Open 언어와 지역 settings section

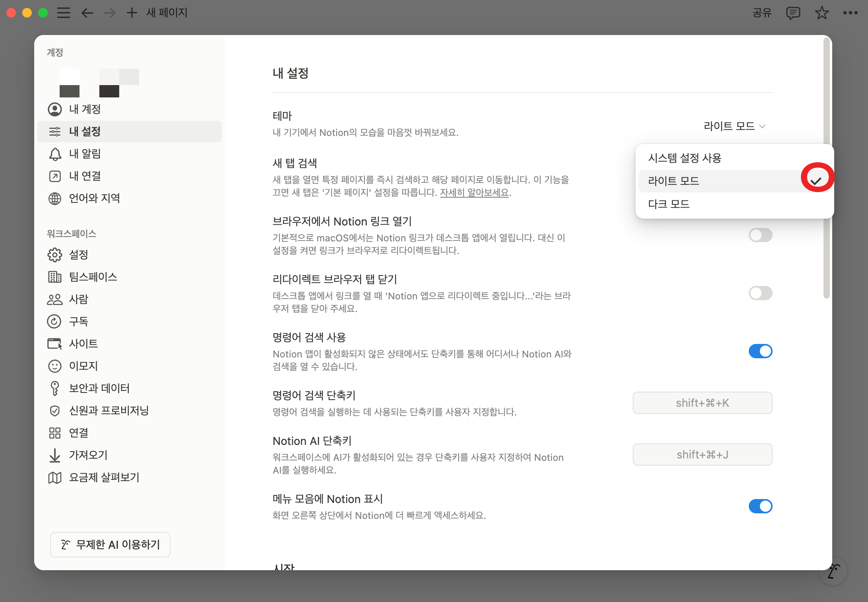point(94,198)
